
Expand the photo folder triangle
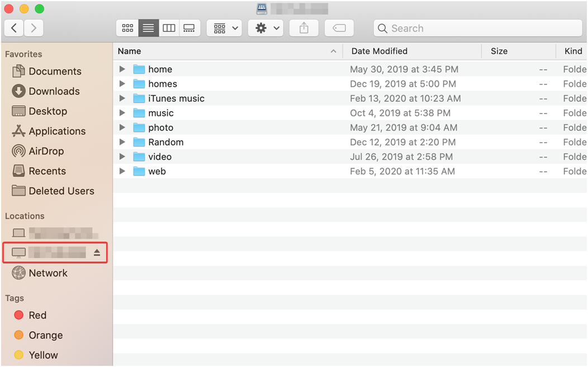(122, 128)
